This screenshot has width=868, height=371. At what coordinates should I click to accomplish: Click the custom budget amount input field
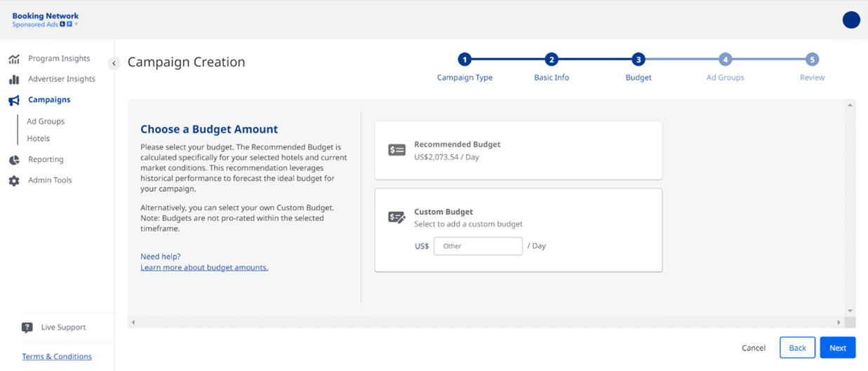(x=478, y=246)
